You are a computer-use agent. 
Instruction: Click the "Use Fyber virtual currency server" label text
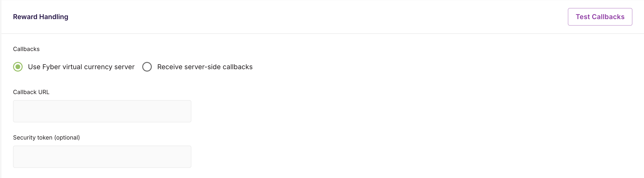(81, 67)
